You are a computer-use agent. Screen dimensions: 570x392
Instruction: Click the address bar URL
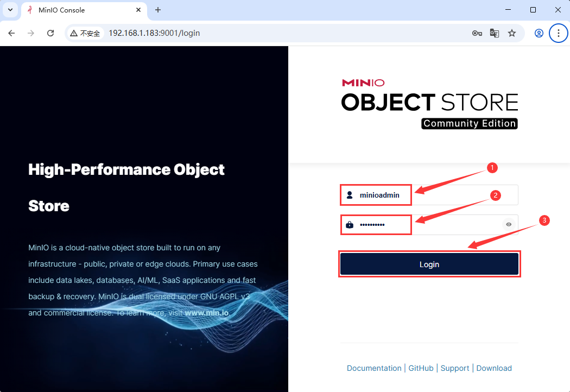tap(154, 33)
